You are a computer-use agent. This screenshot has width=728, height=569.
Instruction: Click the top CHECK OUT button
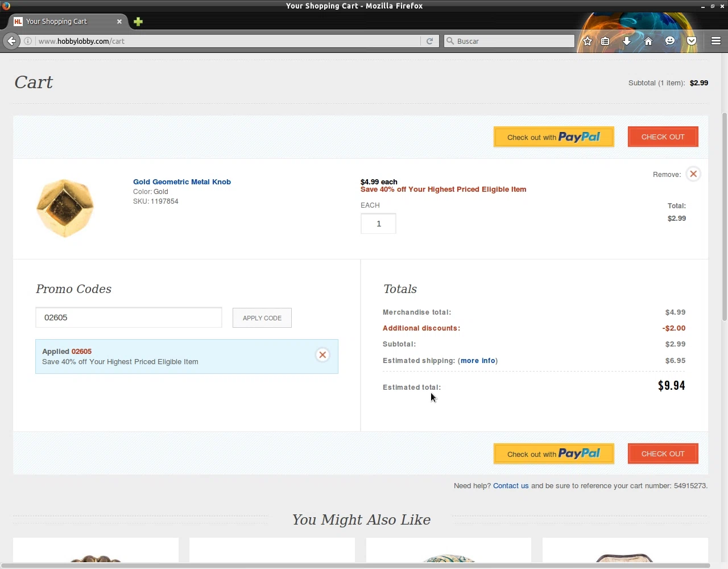click(x=663, y=137)
